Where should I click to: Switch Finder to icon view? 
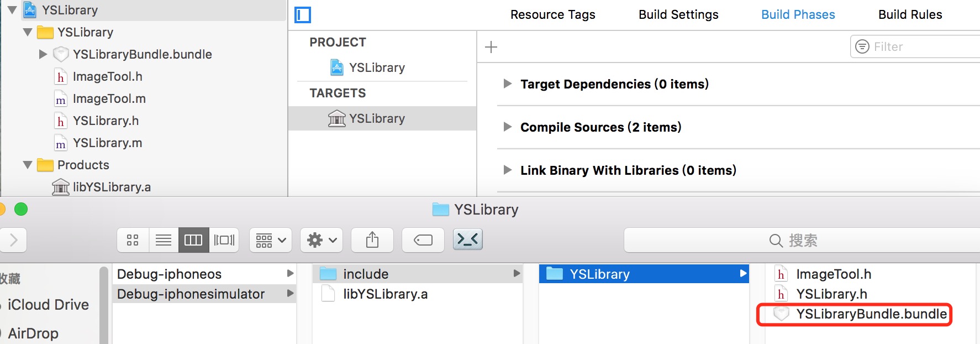(133, 240)
